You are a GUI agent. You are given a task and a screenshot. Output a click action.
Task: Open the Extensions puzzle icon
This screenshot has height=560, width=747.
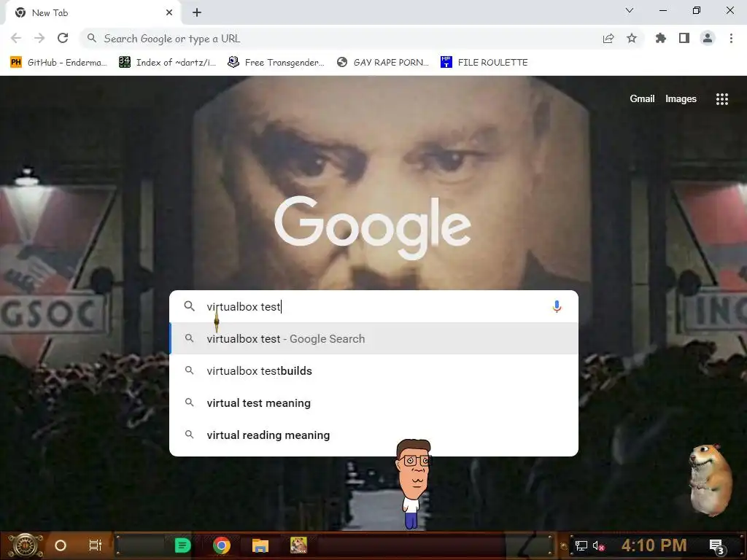click(661, 38)
